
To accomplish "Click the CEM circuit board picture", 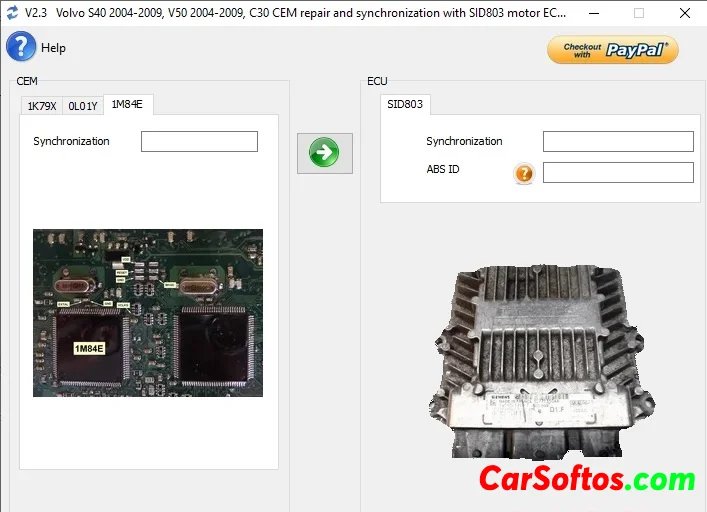I will [x=148, y=312].
